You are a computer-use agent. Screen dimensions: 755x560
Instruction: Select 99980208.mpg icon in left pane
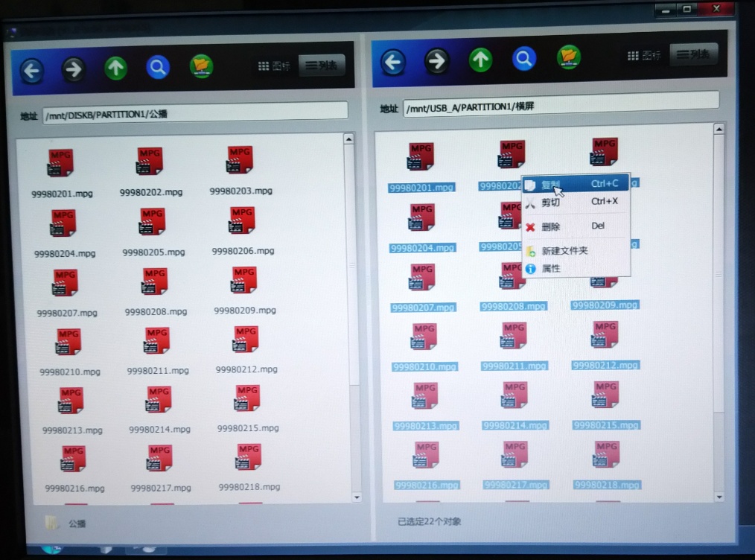click(x=154, y=281)
